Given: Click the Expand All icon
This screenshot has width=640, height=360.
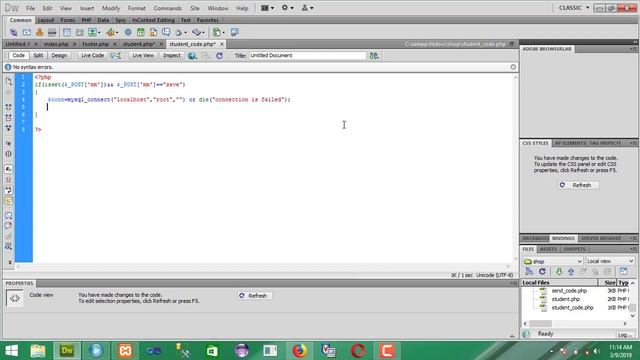Looking at the screenshot, I should (9, 128).
